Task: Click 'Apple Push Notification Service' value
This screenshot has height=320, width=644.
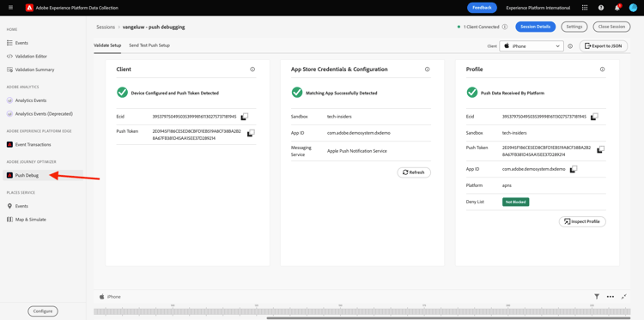Action: (x=357, y=151)
